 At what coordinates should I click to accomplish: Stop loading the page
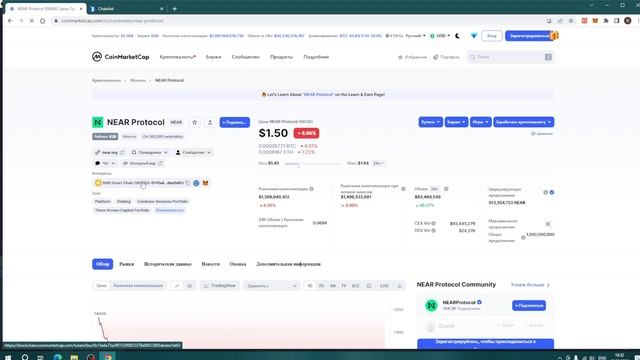tap(31, 20)
